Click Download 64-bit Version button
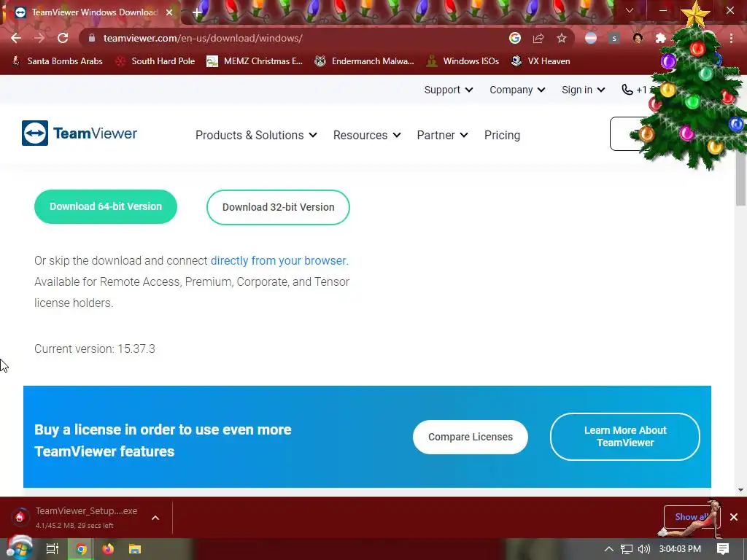The height and width of the screenshot is (560, 747). coord(106,206)
